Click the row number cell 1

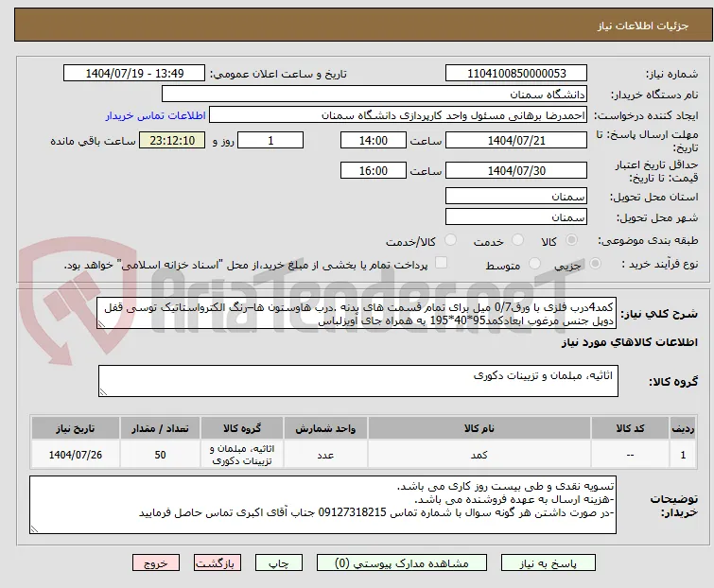tap(683, 455)
